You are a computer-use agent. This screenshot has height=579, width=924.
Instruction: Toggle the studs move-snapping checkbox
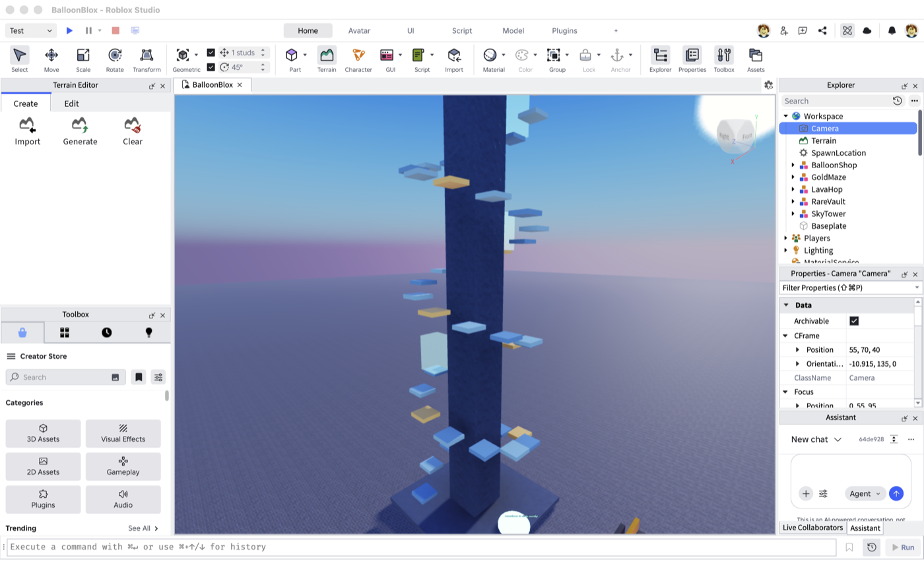click(211, 53)
